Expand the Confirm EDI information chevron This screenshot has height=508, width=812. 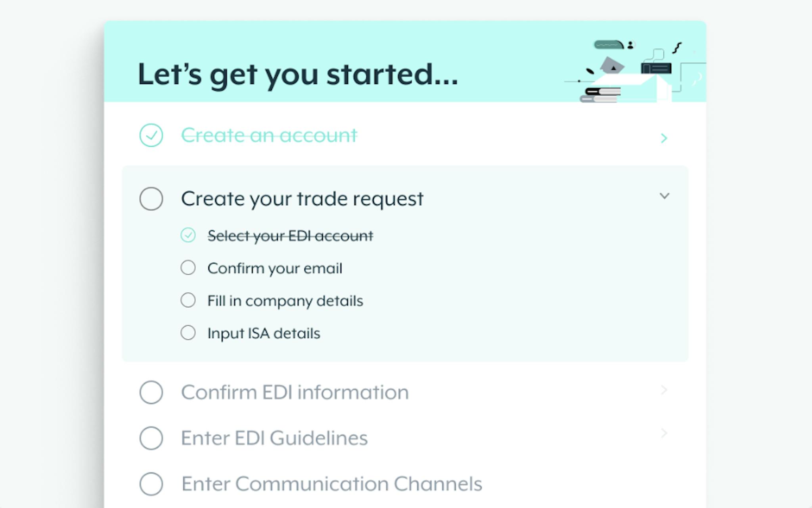[664, 390]
